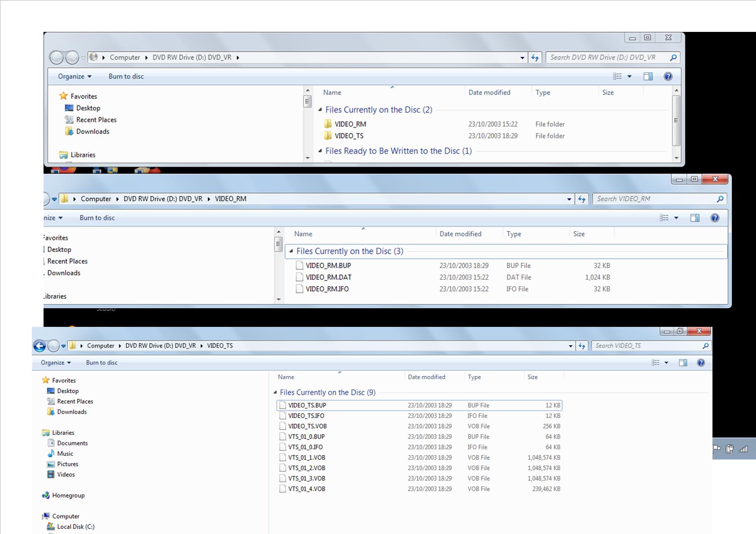756x534 pixels.
Task: Open view dropdown arrow in VIDEO_TS window
Action: pos(666,363)
